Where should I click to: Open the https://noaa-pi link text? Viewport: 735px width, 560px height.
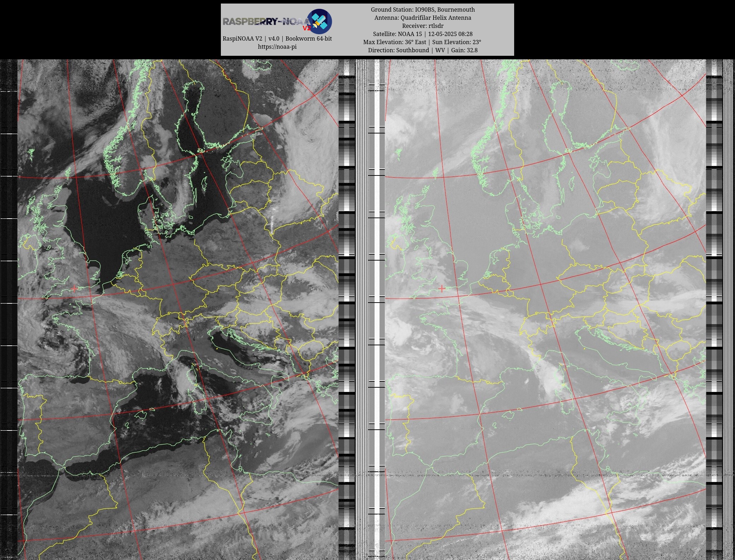pyautogui.click(x=277, y=47)
